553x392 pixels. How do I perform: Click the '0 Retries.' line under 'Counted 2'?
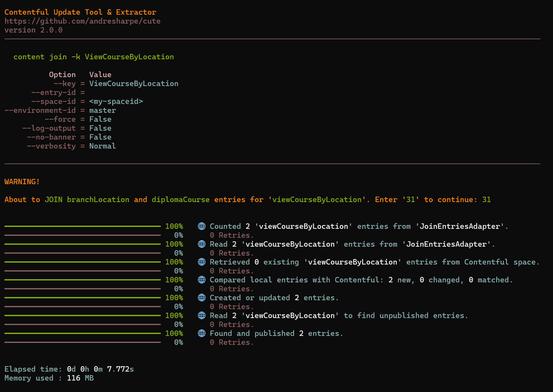coord(232,235)
